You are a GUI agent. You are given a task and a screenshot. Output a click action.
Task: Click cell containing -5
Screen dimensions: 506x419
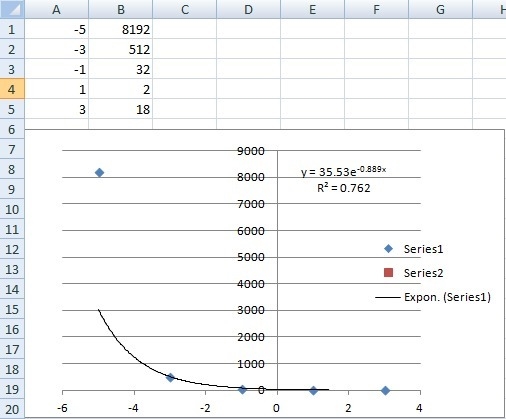(57, 29)
